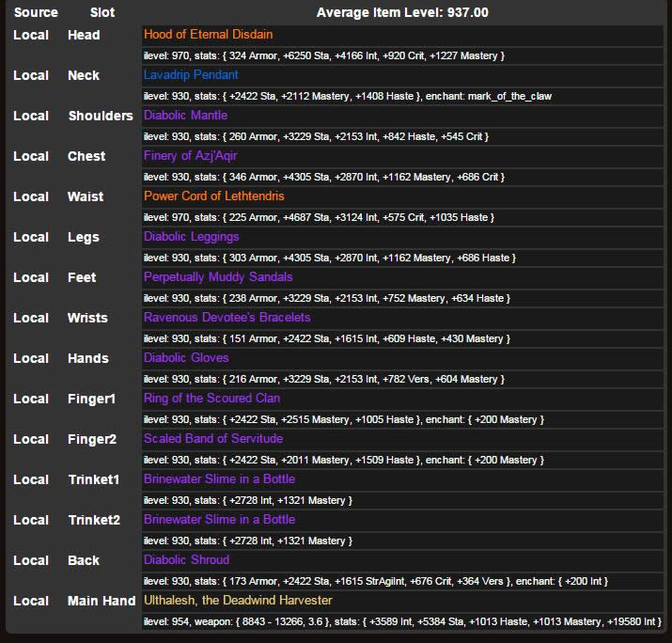The image size is (672, 643).
Task: Open the Diabolic Mantle shoulders link
Action: (x=185, y=116)
